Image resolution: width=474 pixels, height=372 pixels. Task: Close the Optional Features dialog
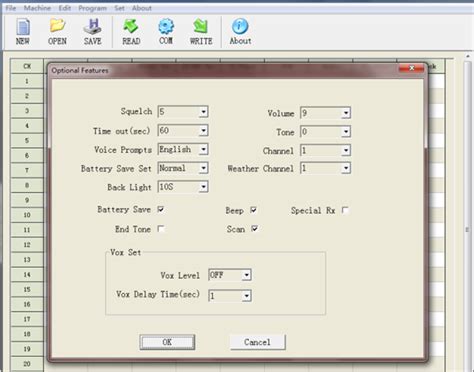coord(412,68)
